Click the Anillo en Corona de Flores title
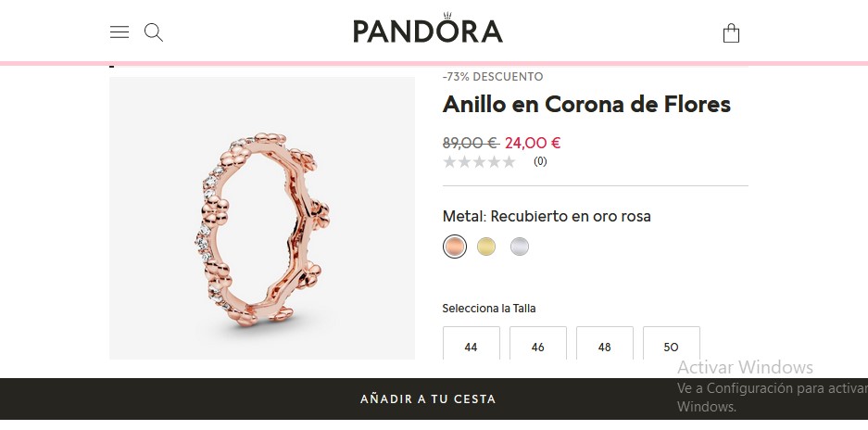The width and height of the screenshot is (868, 430). pyautogui.click(x=586, y=104)
